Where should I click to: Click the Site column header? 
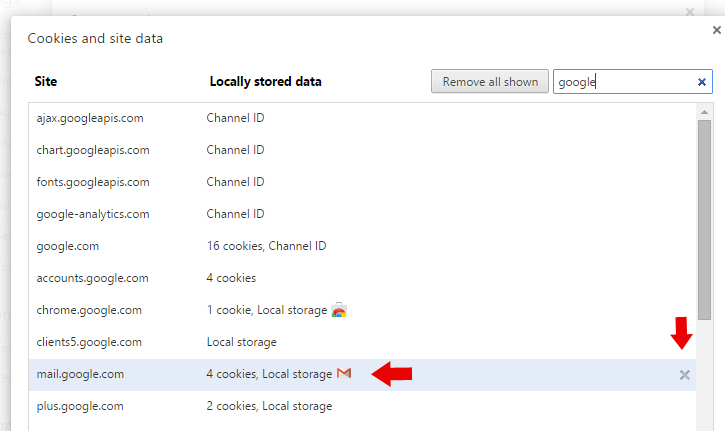[46, 82]
